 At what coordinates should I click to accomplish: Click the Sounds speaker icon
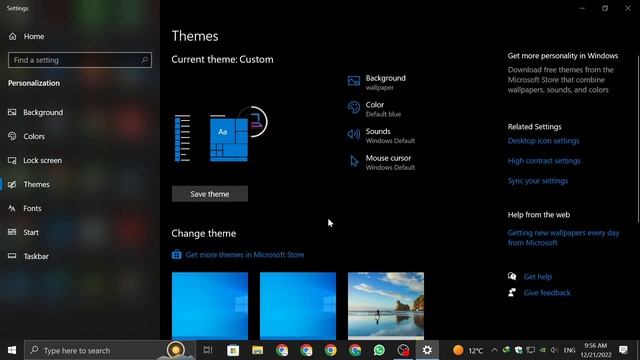(354, 134)
